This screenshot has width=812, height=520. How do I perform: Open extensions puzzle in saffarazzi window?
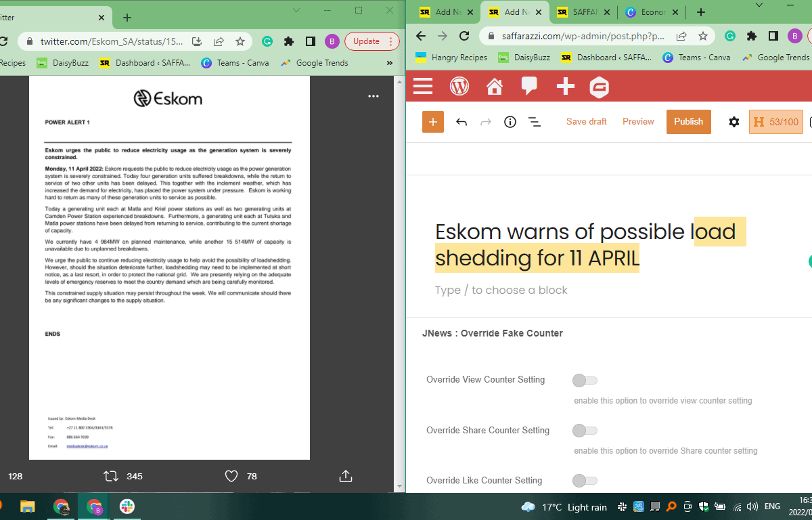click(x=752, y=36)
